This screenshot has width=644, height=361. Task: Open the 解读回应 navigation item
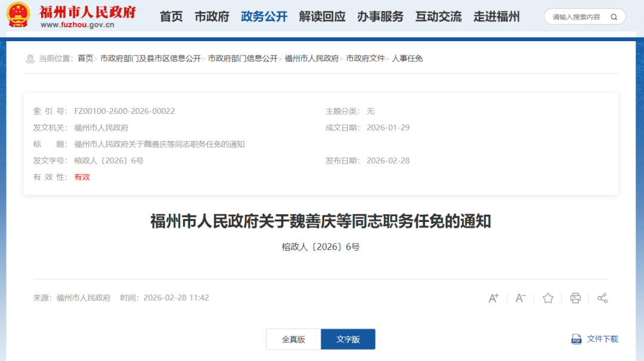[322, 17]
